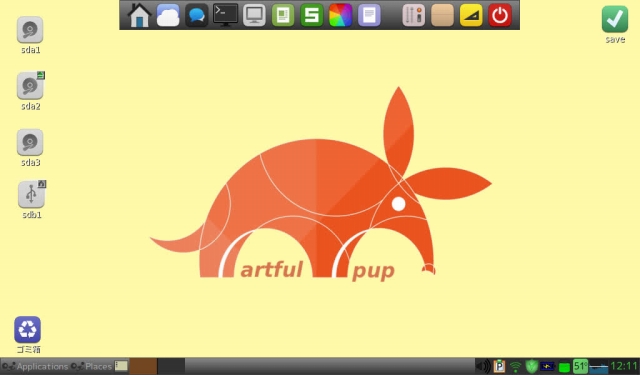Click the 12:11 clock in the tray

click(624, 366)
